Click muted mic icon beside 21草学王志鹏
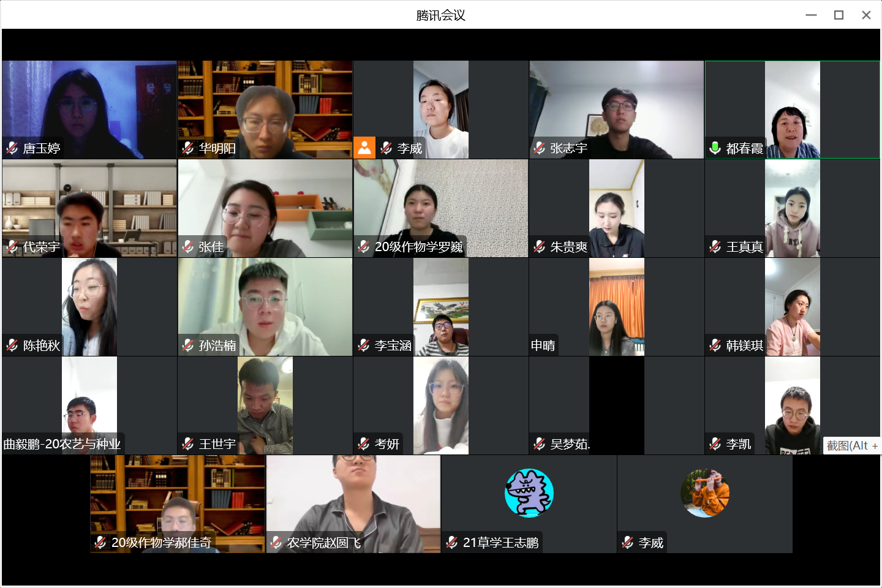Screen dimensions: 882x588 coord(452,542)
